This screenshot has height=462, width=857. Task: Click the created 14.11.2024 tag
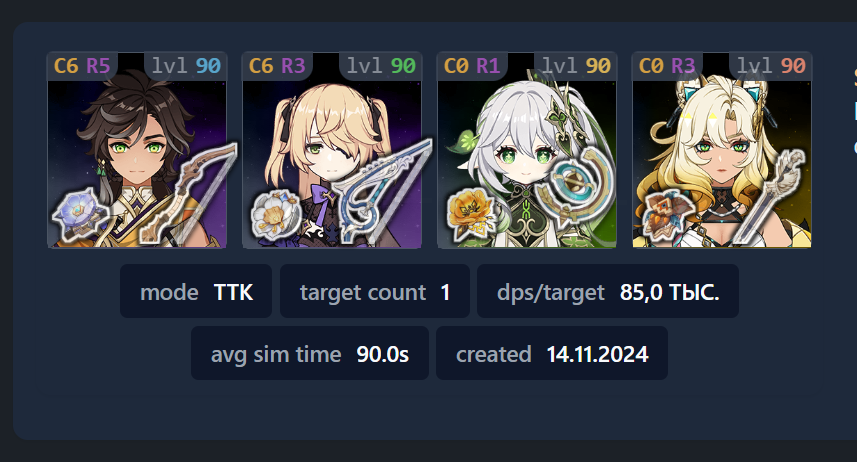pos(552,353)
